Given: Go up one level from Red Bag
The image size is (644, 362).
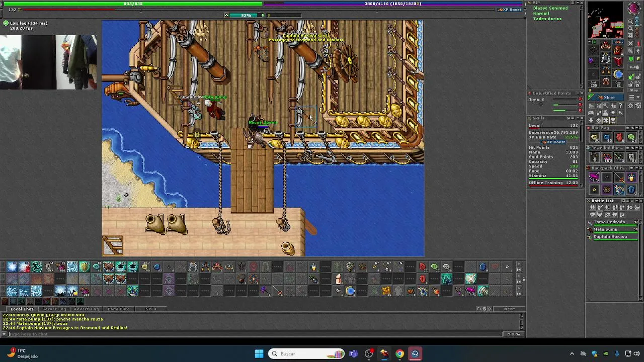Looking at the screenshot, I should tap(632, 128).
